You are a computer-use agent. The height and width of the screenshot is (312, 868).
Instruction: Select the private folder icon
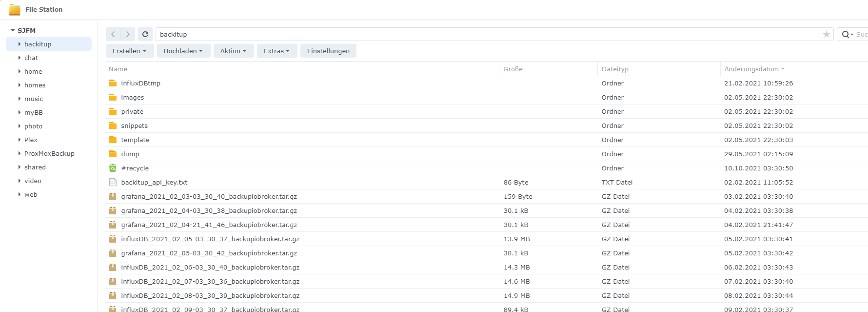point(113,111)
